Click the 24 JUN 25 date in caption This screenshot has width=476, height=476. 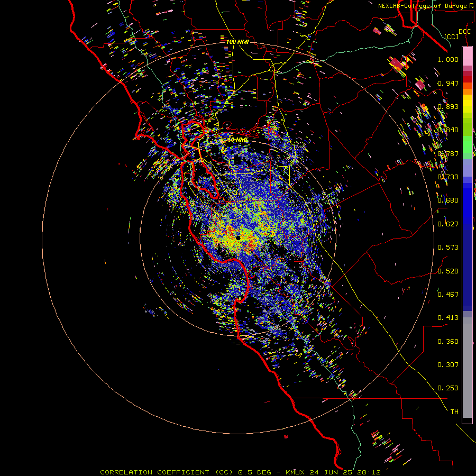[x=331, y=472]
